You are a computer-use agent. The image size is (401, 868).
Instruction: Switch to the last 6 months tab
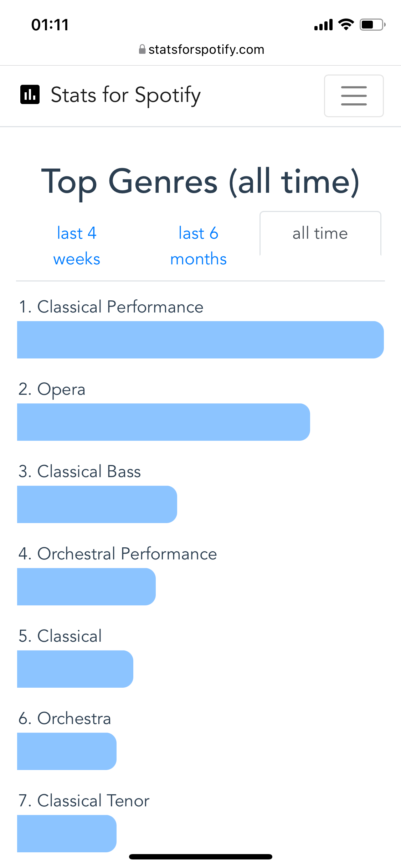(x=199, y=246)
